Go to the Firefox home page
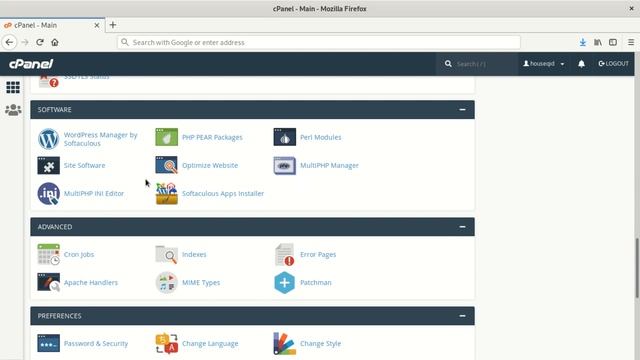640x360 pixels. point(55,42)
